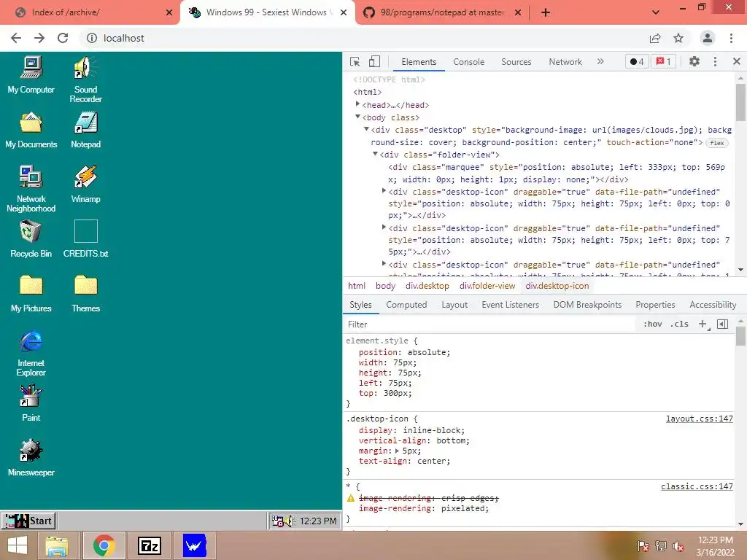Open the Event Listeners pane tab
Viewport: 747px width, 560px height.
510,305
